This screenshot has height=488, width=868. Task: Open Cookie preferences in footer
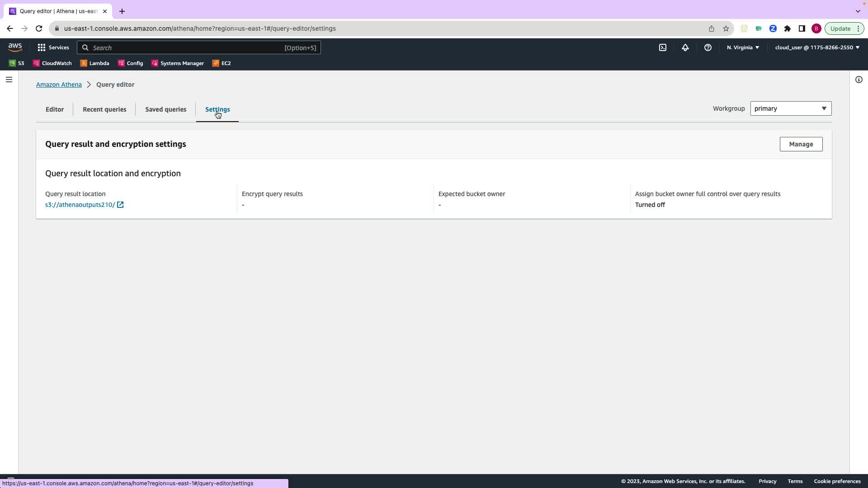(837, 481)
